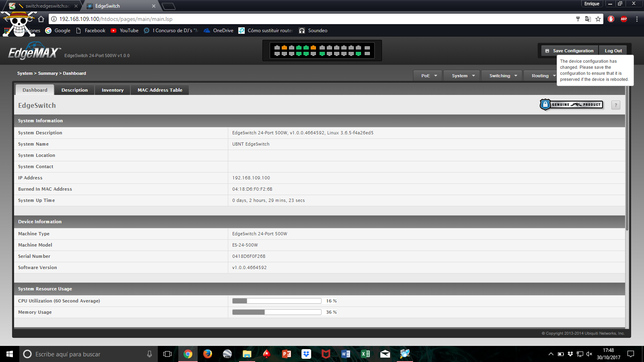The width and height of the screenshot is (644, 362).
Task: Open the Adblock Plus ABP extension
Action: click(x=624, y=19)
